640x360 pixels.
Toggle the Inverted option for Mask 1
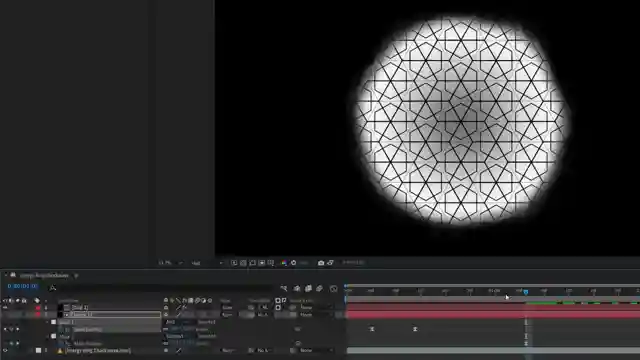pos(207,322)
